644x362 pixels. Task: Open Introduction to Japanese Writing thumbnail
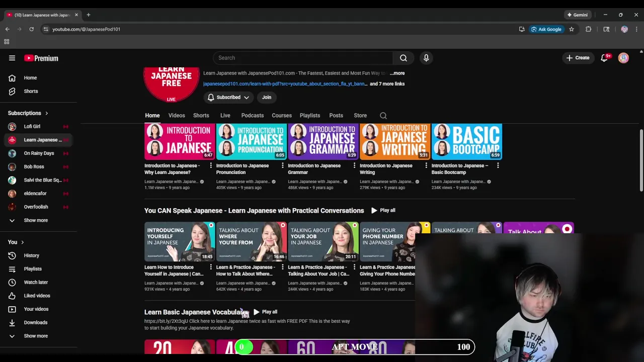coord(395,142)
